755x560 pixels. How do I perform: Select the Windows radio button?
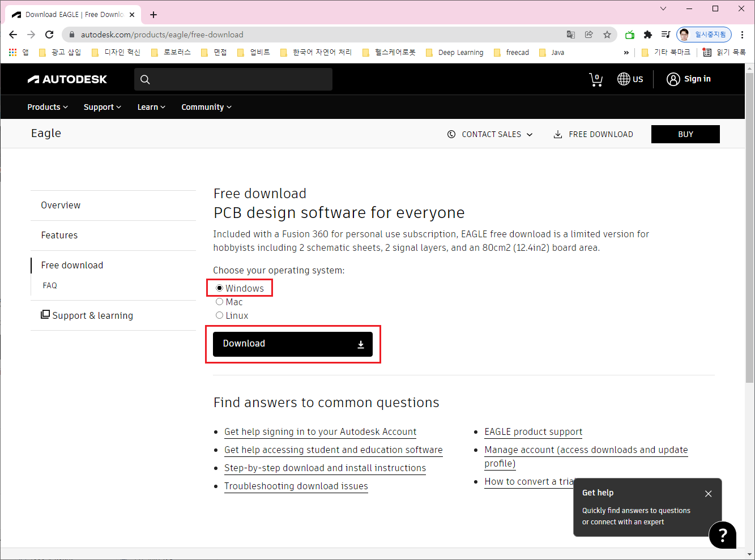(x=219, y=288)
